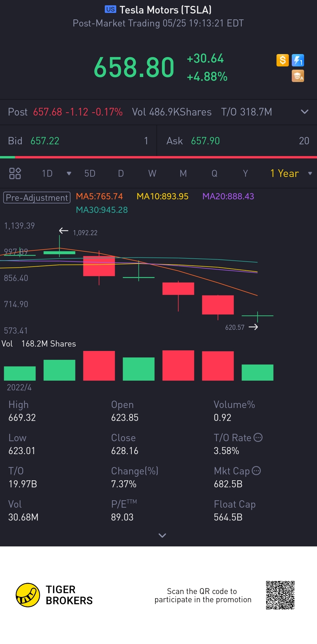This screenshot has width=317, height=644.
Task: Tap the Volume% 0.92 value
Action: (222, 417)
